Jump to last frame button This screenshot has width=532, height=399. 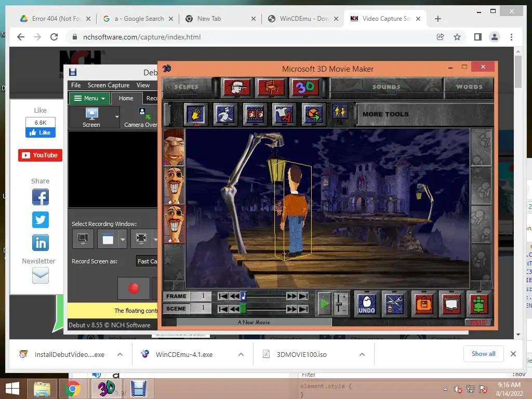tap(303, 296)
